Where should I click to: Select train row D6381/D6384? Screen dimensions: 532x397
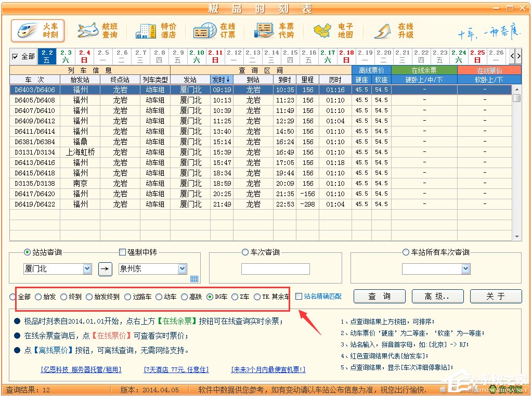(x=261, y=142)
